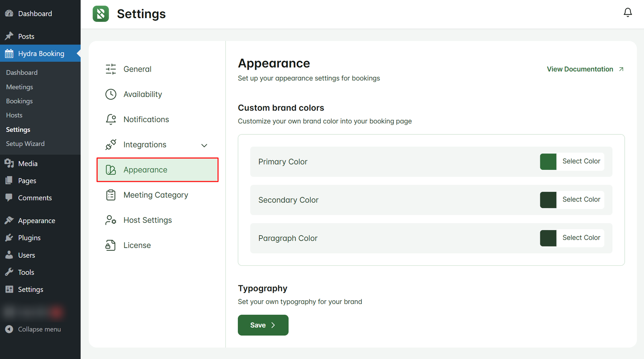Select the Appearance settings tab
Viewport: 644px width, 359px height.
tap(157, 170)
